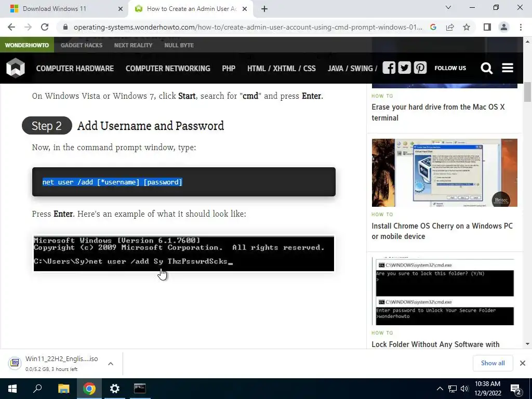
Task: Open the Windows Start menu
Action: [x=12, y=389]
